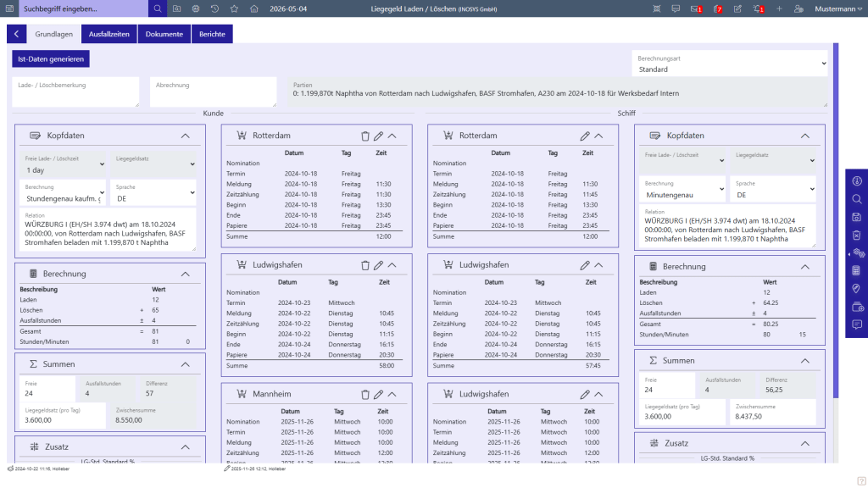
Task: Edit the ship Rotterdam entry with pencil icon
Action: [585, 136]
